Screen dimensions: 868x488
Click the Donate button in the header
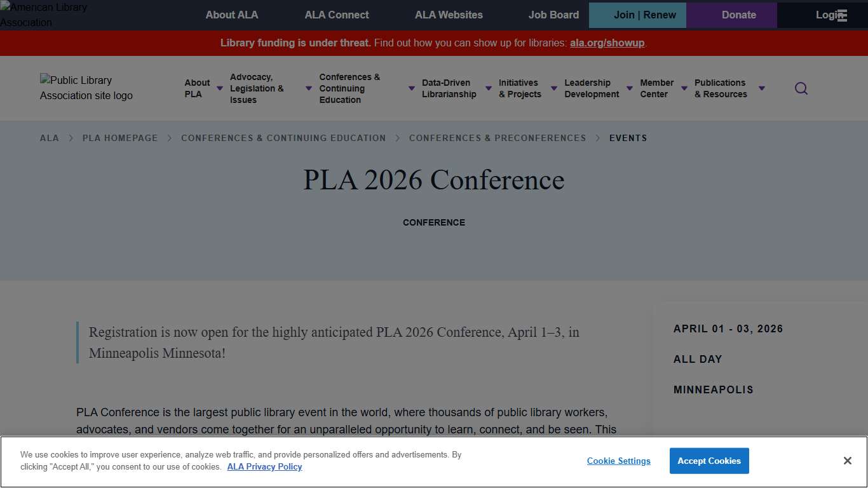point(738,15)
